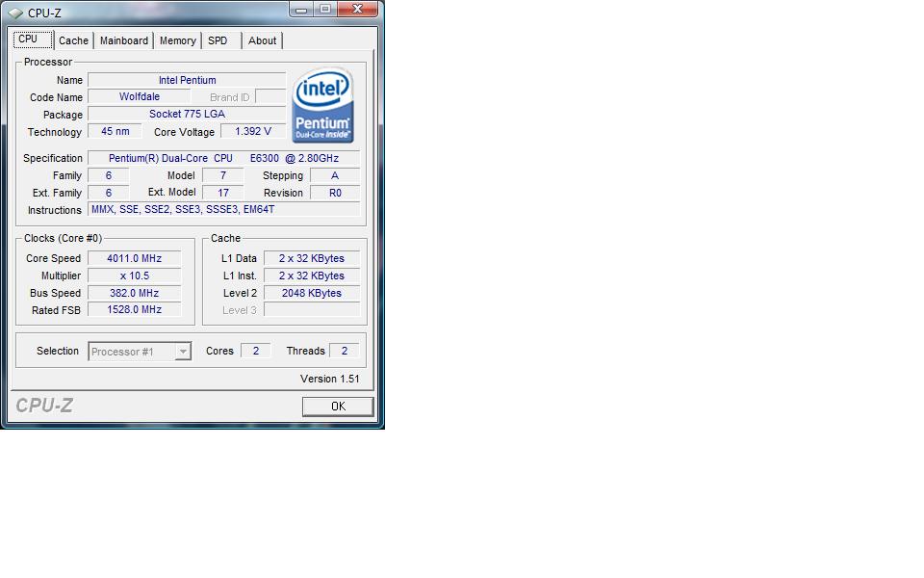
Task: Click the Intel Pentium logo badge
Action: [x=322, y=105]
